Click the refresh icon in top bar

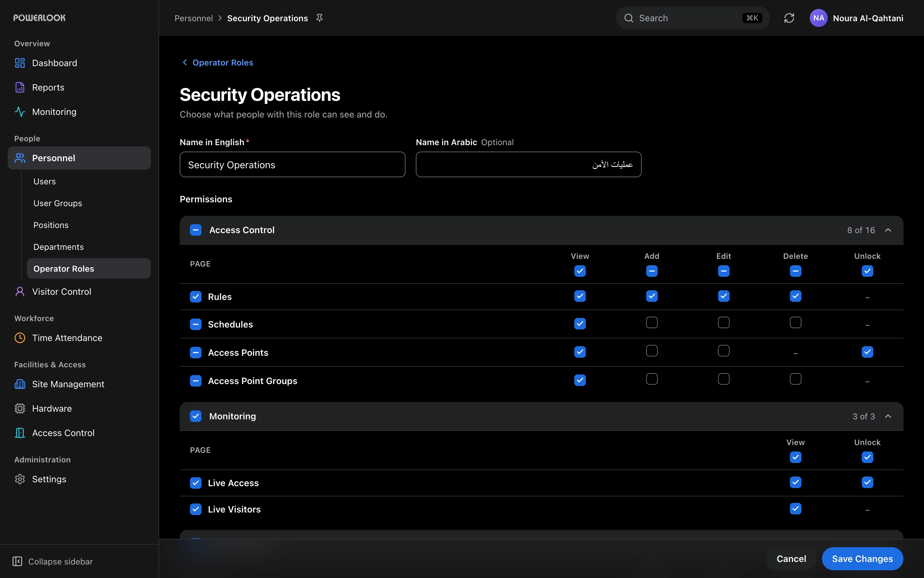[789, 18]
